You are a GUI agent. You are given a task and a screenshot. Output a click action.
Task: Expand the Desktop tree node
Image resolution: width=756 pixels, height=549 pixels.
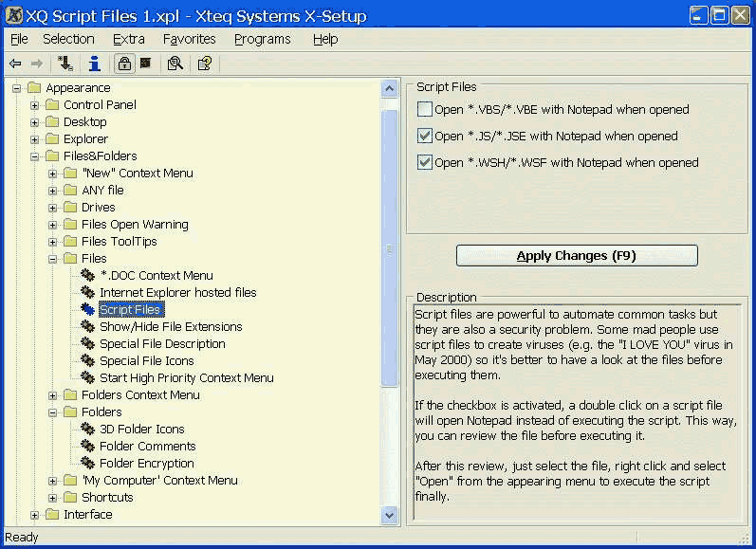[x=35, y=122]
